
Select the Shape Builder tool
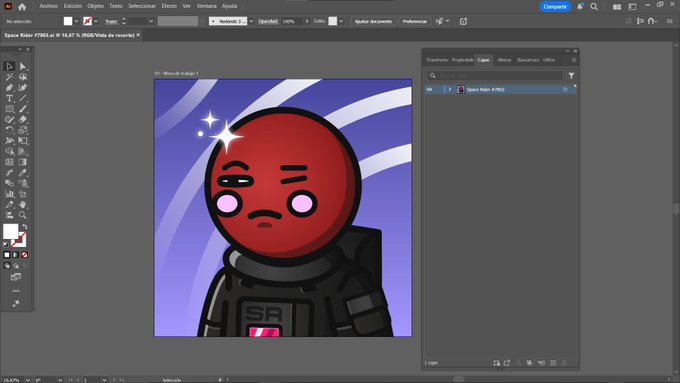(x=9, y=151)
